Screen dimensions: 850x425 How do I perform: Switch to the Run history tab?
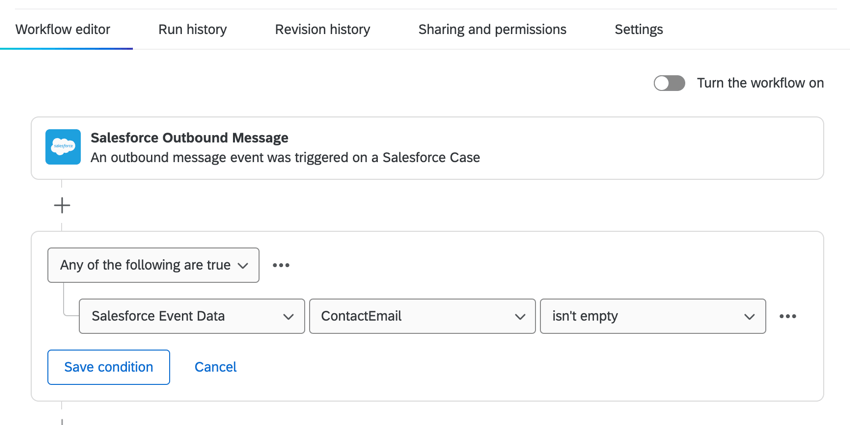(x=192, y=29)
